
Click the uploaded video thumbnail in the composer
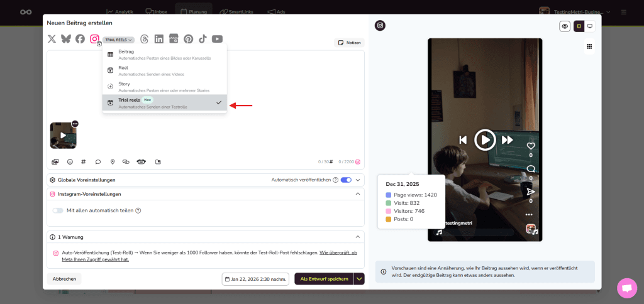click(63, 136)
